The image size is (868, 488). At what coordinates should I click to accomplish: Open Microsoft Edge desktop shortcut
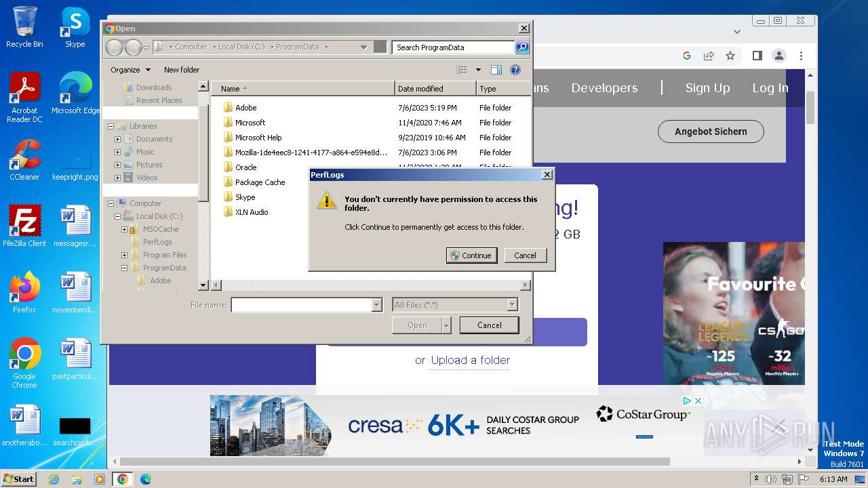75,94
